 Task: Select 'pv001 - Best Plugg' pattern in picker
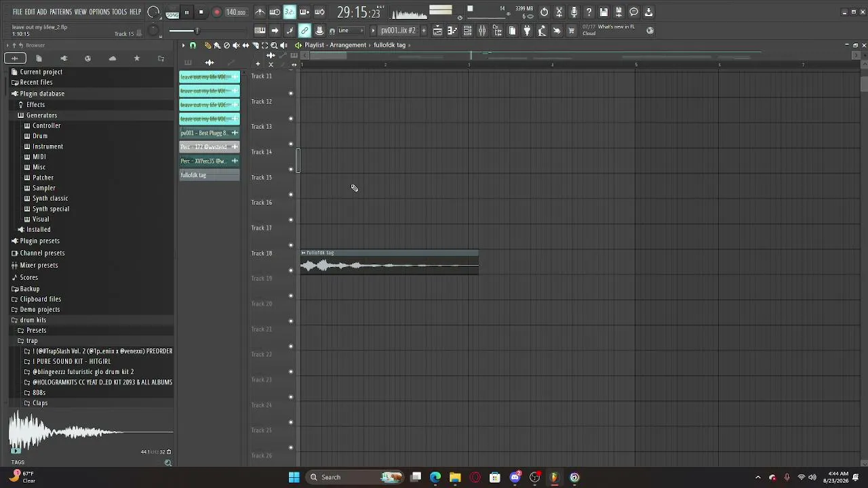(x=210, y=133)
